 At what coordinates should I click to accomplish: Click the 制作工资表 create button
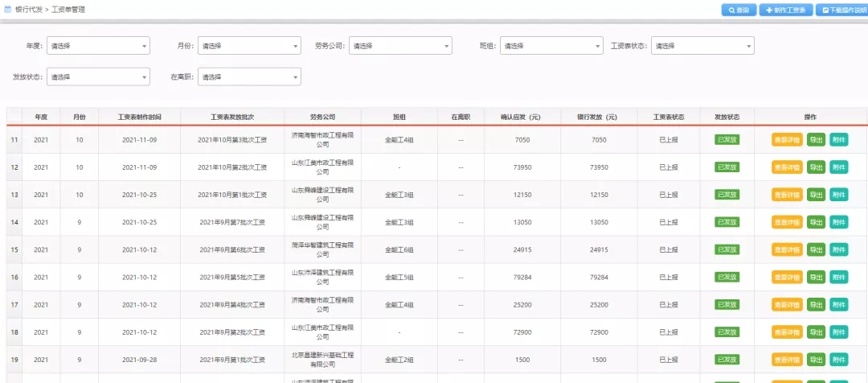coord(785,10)
